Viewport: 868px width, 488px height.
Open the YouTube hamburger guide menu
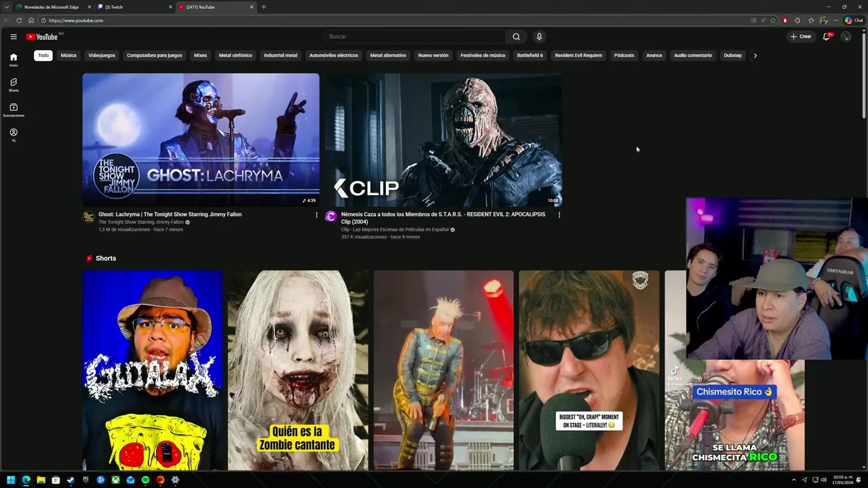coord(13,37)
